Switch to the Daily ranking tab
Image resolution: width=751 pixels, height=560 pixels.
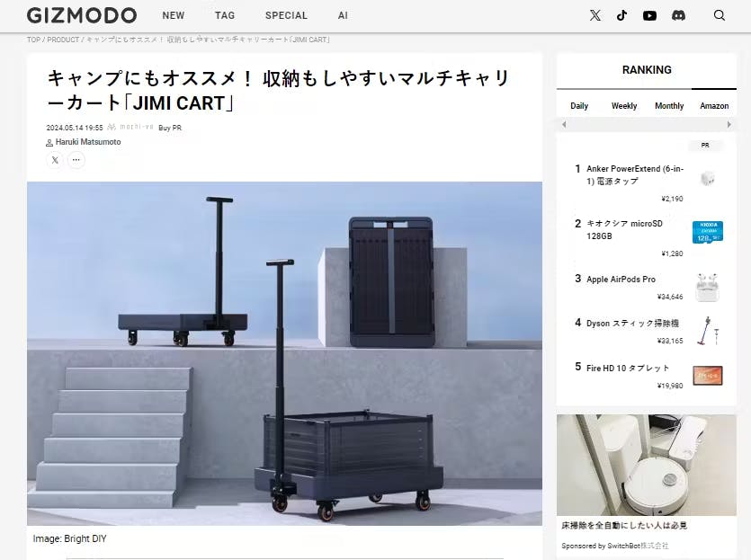[579, 106]
